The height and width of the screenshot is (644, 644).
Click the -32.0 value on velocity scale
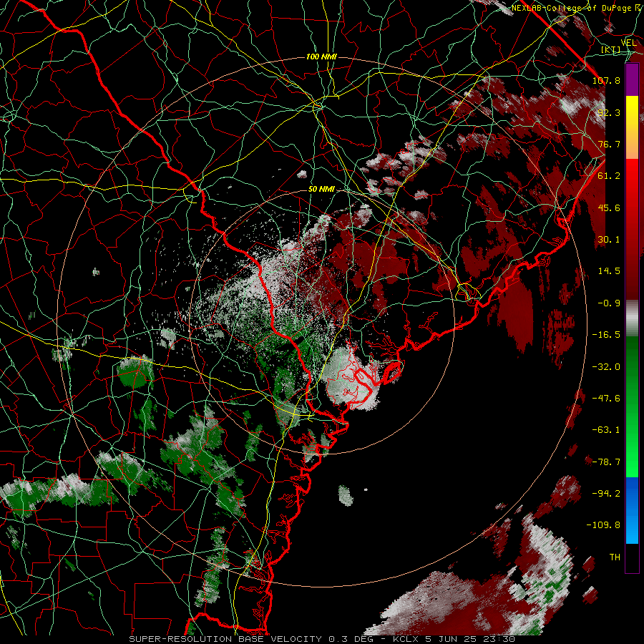tap(606, 367)
